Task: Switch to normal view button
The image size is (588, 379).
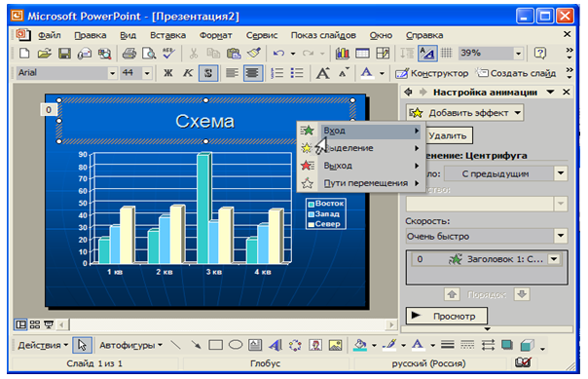Action: pos(20,324)
